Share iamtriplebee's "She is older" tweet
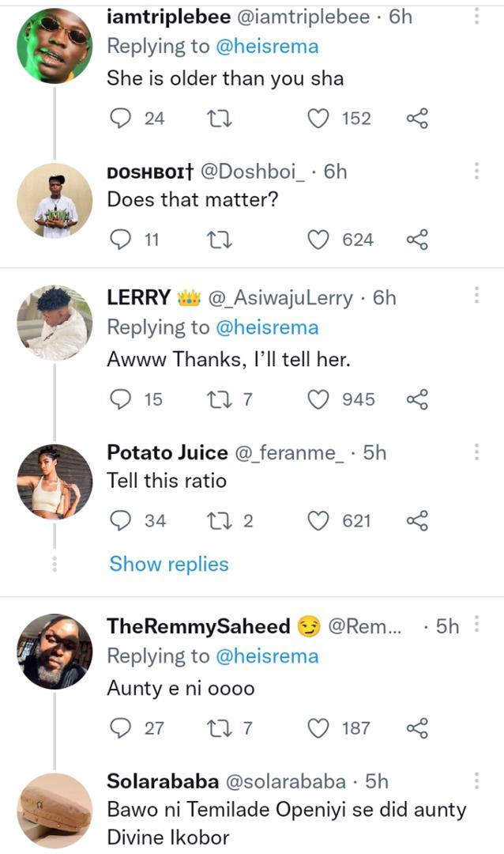 pyautogui.click(x=417, y=118)
